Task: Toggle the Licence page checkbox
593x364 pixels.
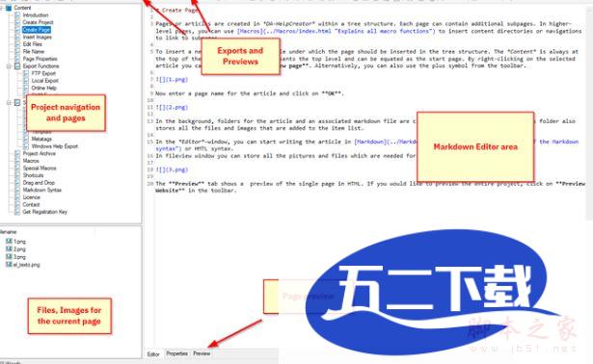Action: click(17, 197)
